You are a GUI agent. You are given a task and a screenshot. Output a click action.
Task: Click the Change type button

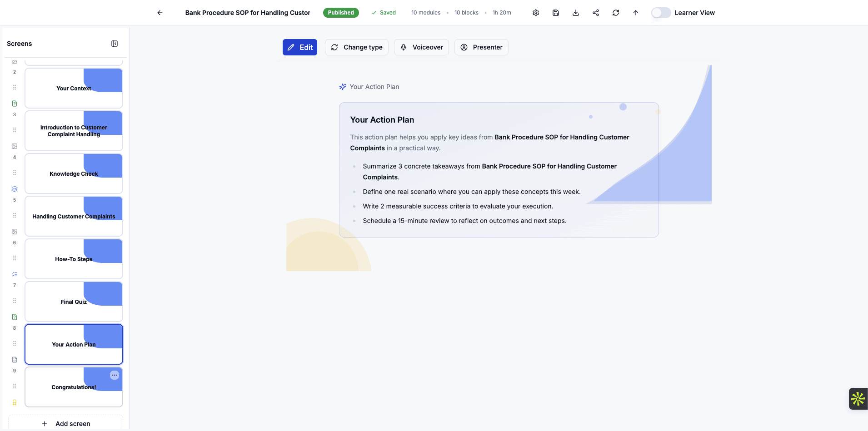pos(357,47)
